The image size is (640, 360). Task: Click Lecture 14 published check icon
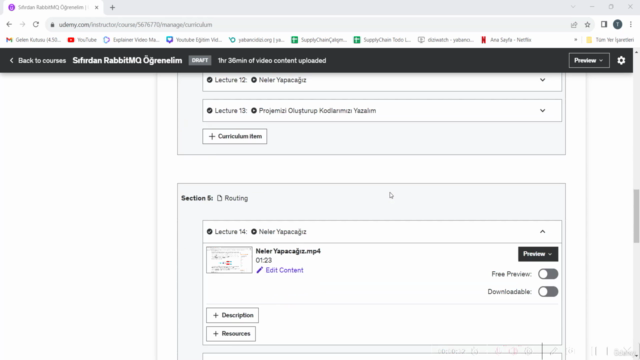[209, 231]
